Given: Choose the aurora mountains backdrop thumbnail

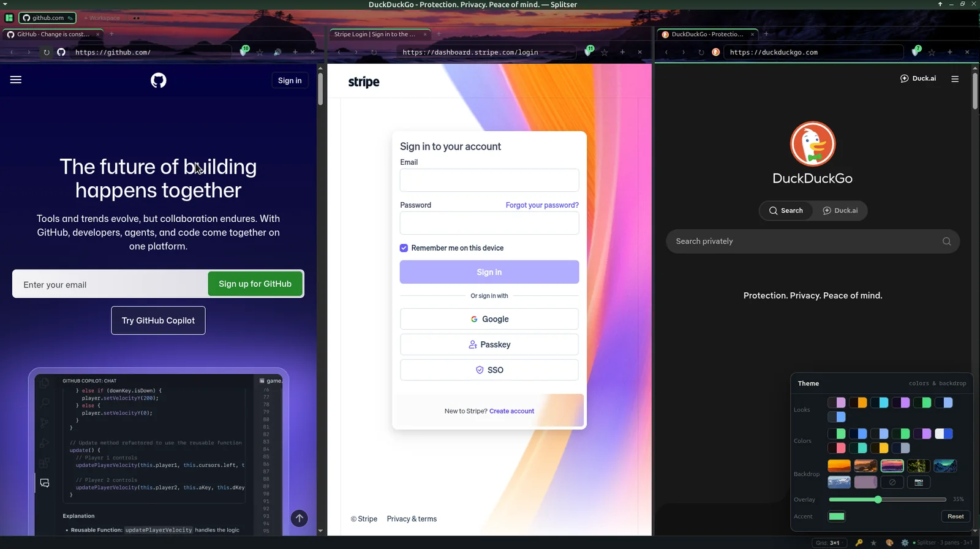Looking at the screenshot, I should (x=945, y=466).
